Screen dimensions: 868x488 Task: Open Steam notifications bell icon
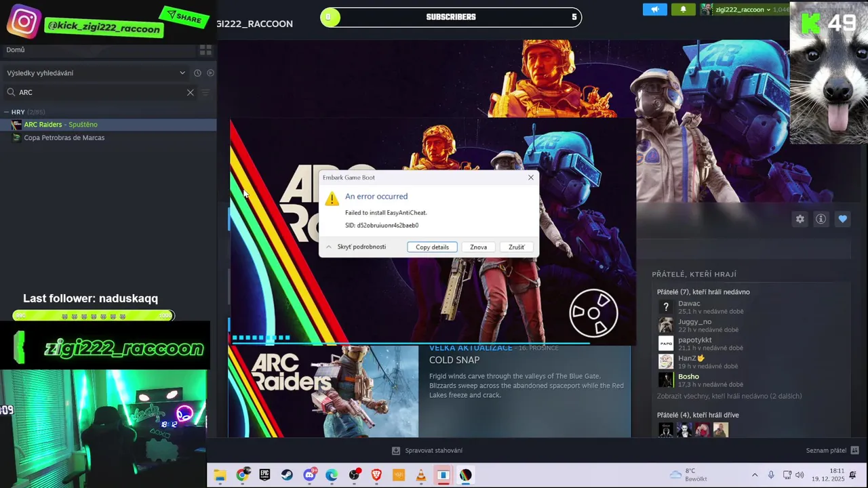(x=683, y=9)
